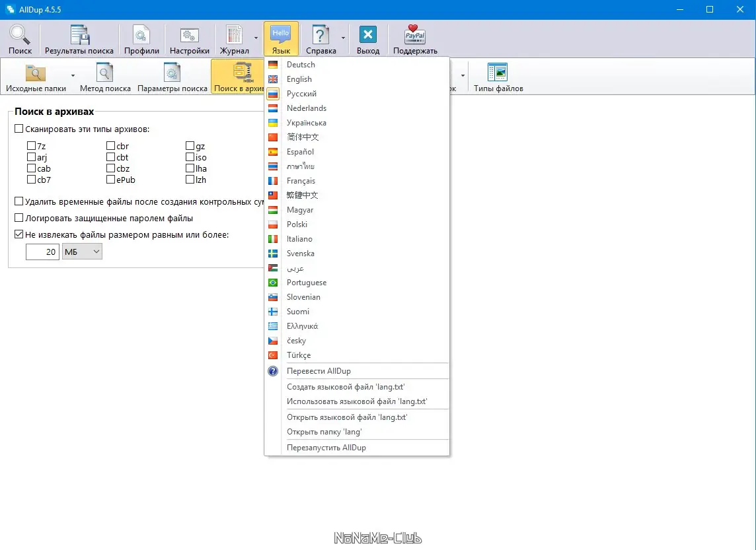Open the Типы файлов icon

point(498,73)
